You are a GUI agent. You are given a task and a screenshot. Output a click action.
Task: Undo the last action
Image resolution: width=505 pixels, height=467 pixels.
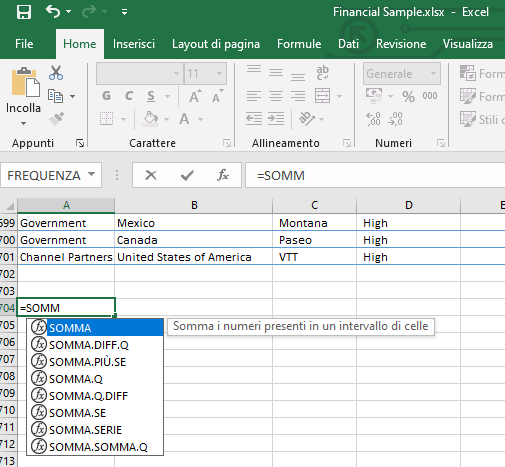(x=53, y=12)
